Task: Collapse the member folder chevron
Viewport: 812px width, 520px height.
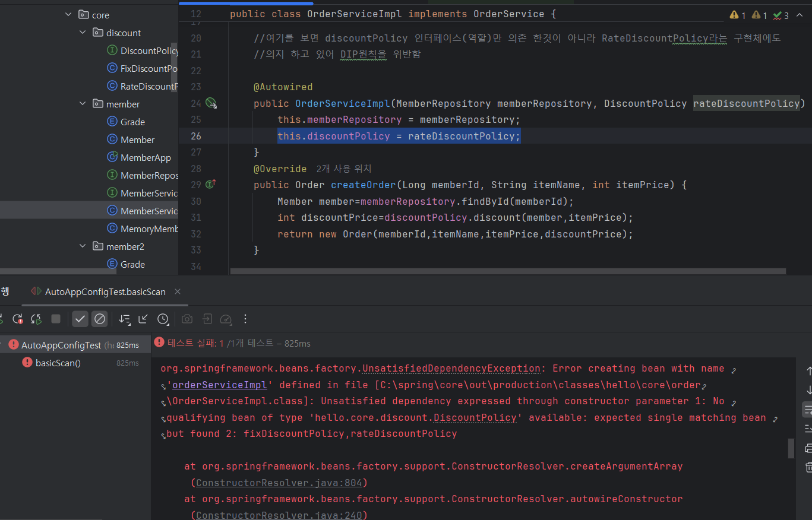Action: [x=83, y=104]
